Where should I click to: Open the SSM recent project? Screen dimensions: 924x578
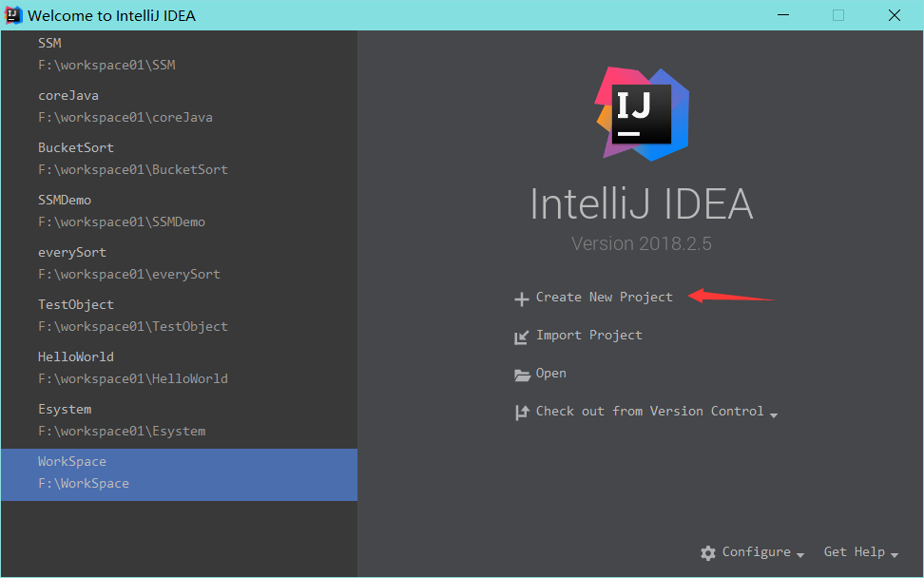click(106, 54)
